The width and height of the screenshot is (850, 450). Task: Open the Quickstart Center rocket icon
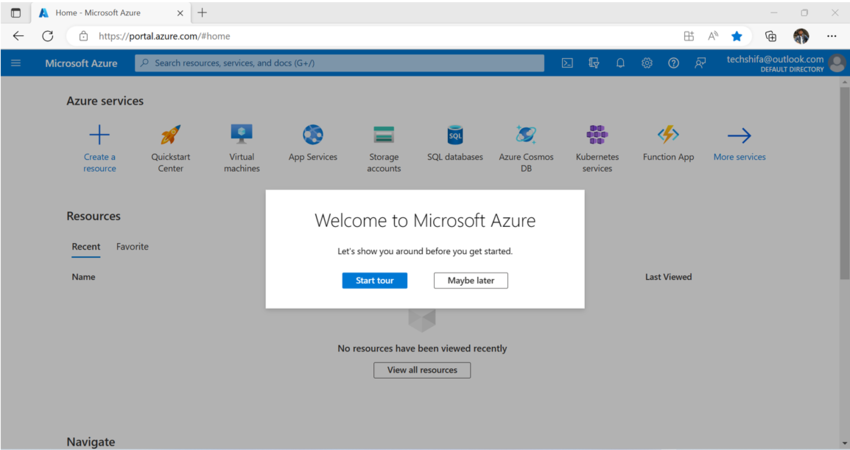171,135
